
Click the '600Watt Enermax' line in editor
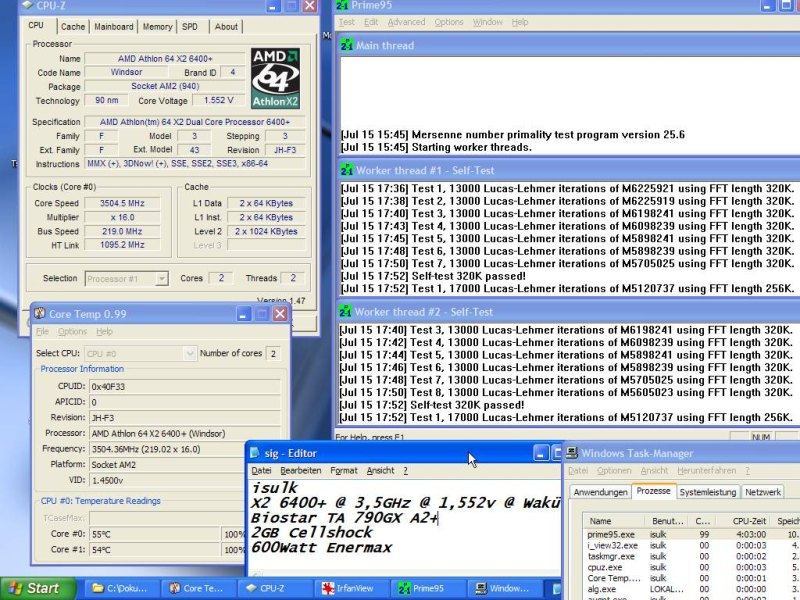tap(321, 547)
